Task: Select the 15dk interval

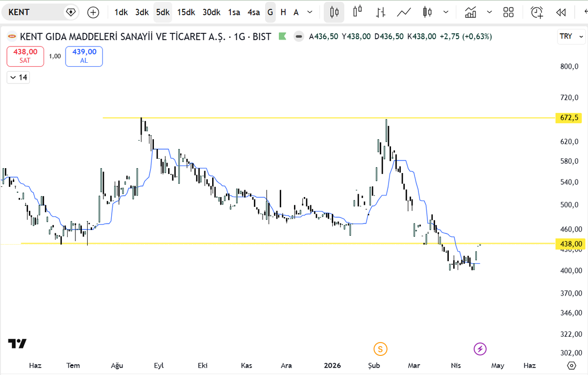Action: (x=186, y=12)
